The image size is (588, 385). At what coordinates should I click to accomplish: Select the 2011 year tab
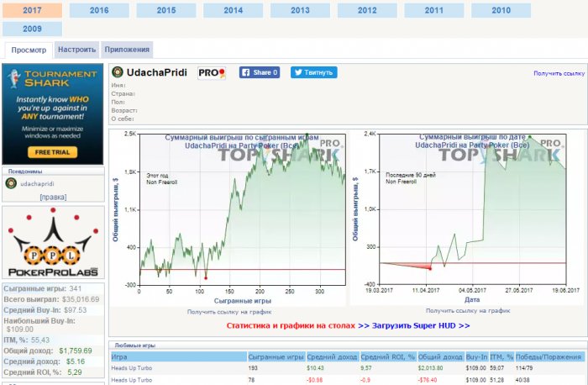point(434,10)
